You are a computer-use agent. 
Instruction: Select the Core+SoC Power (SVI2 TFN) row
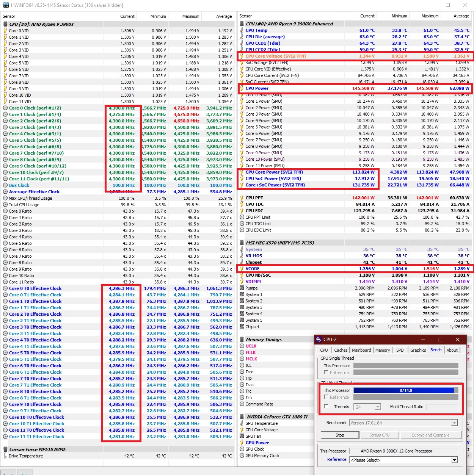coord(355,185)
